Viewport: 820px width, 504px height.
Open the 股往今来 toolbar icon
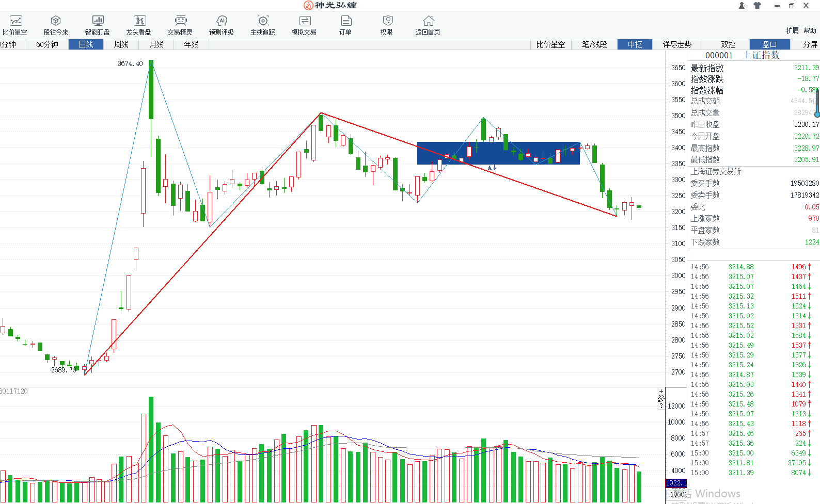[x=56, y=25]
